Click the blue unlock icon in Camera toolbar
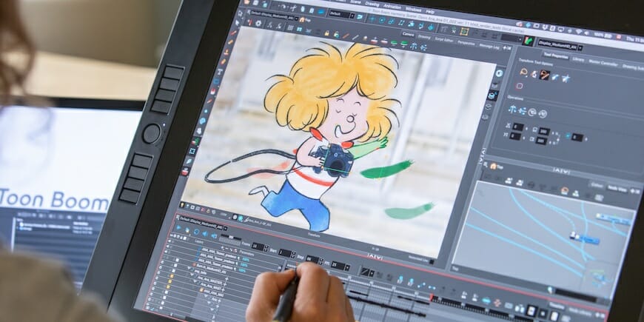 point(336,35)
